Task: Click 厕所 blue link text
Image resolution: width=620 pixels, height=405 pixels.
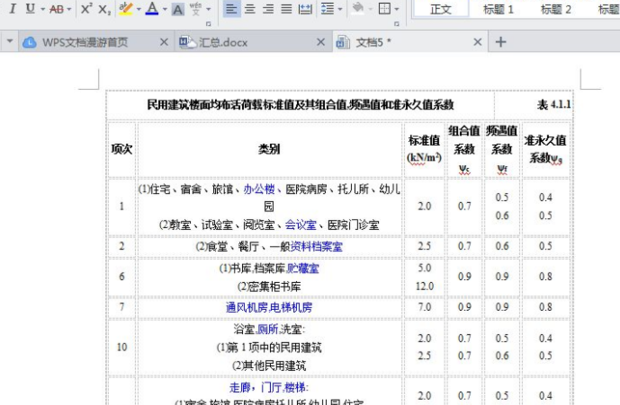Action: coord(268,329)
